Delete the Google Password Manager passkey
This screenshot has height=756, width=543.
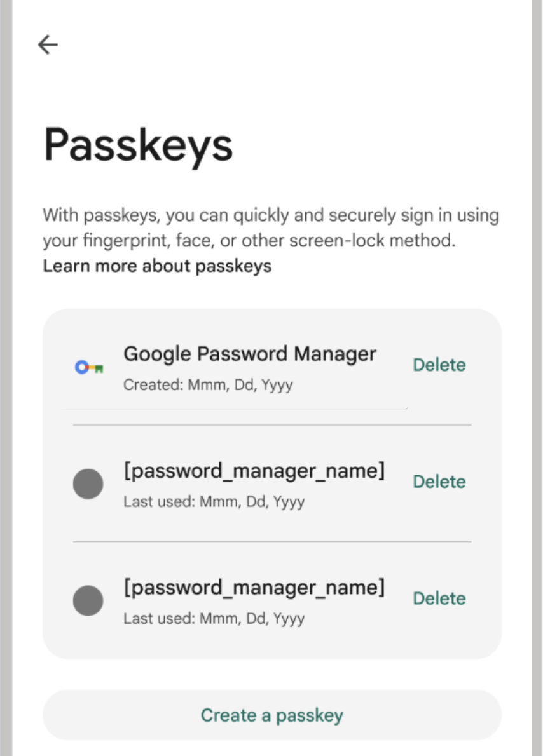(439, 365)
